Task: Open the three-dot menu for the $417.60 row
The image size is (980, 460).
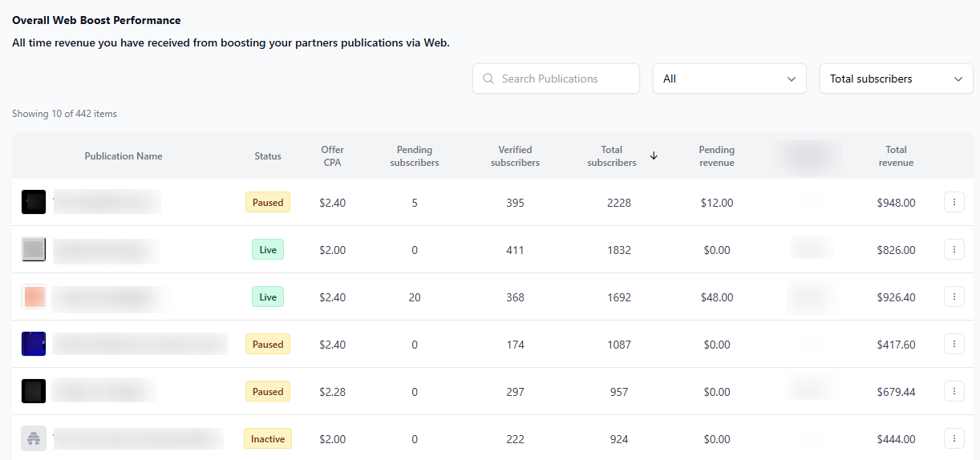Action: tap(954, 345)
